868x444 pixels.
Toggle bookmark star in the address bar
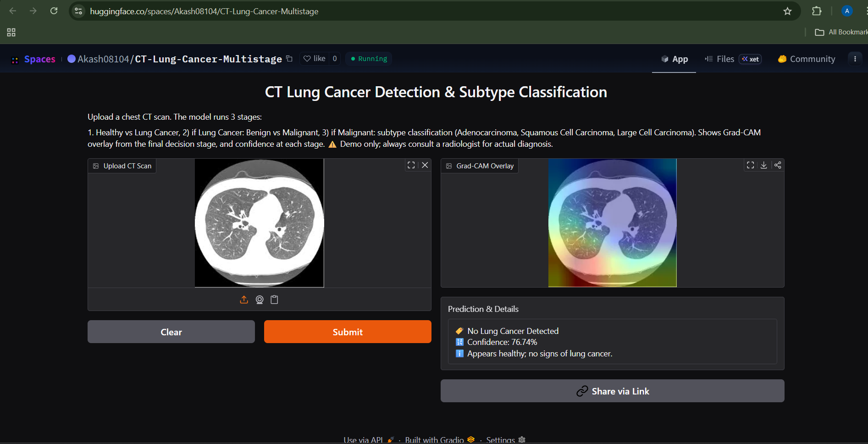788,11
